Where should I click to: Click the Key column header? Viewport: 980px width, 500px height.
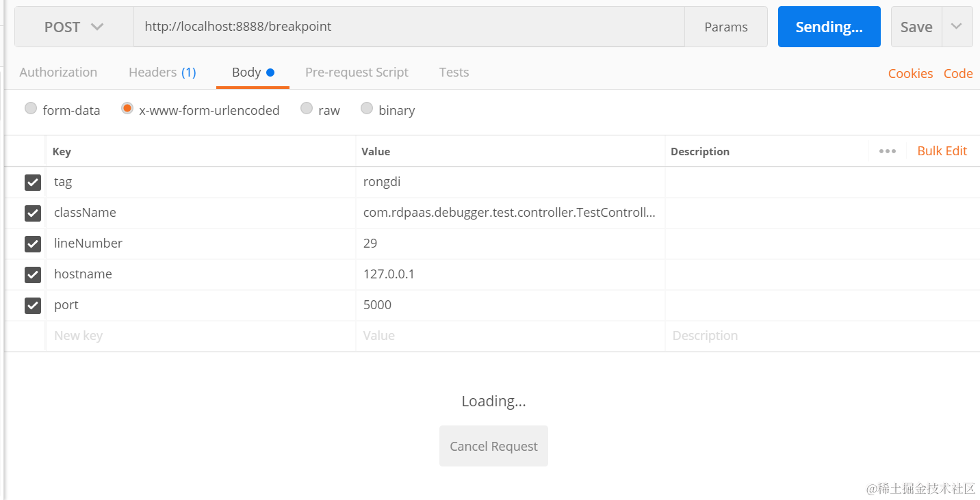coord(62,152)
